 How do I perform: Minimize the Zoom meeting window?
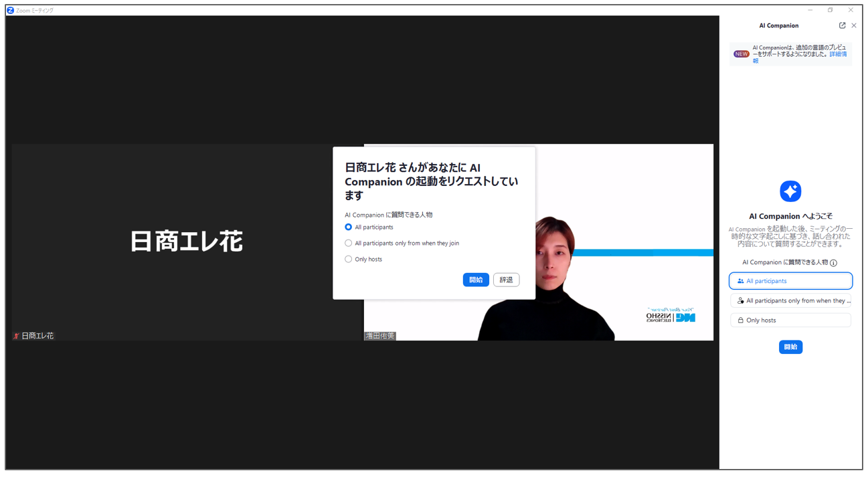point(810,10)
